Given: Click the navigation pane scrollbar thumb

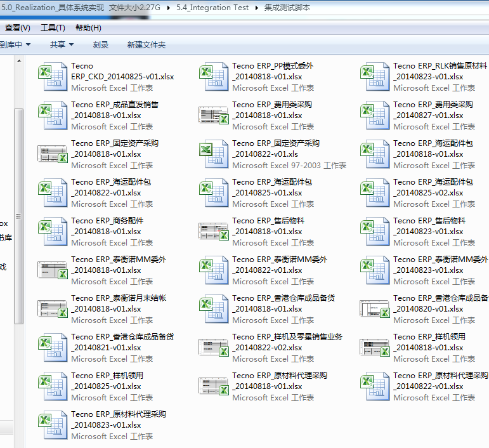Looking at the screenshot, I should [x=19, y=216].
